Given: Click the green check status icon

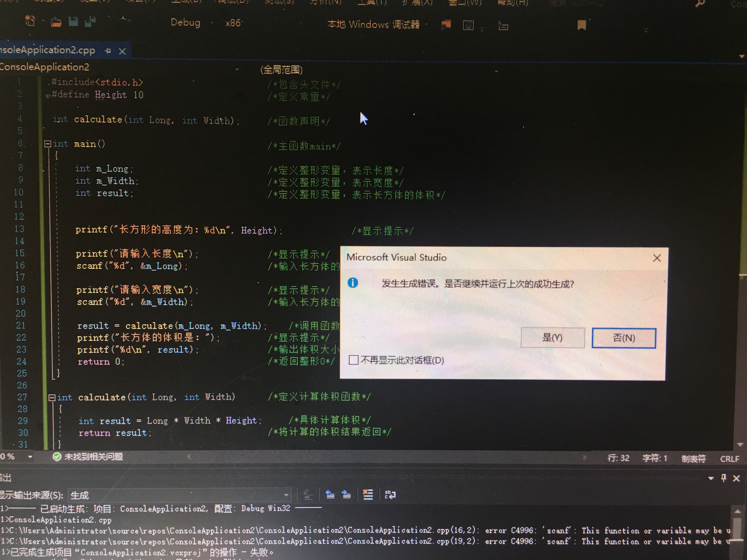Looking at the screenshot, I should (57, 457).
